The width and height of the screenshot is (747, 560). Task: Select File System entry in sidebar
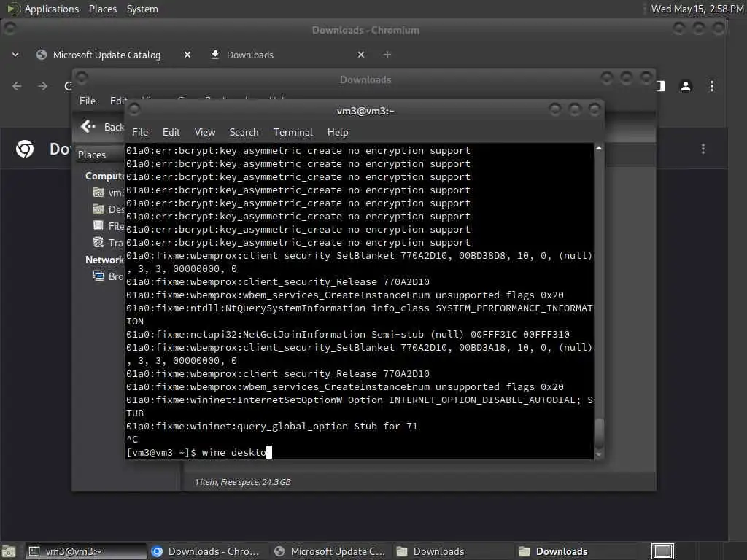(x=109, y=226)
